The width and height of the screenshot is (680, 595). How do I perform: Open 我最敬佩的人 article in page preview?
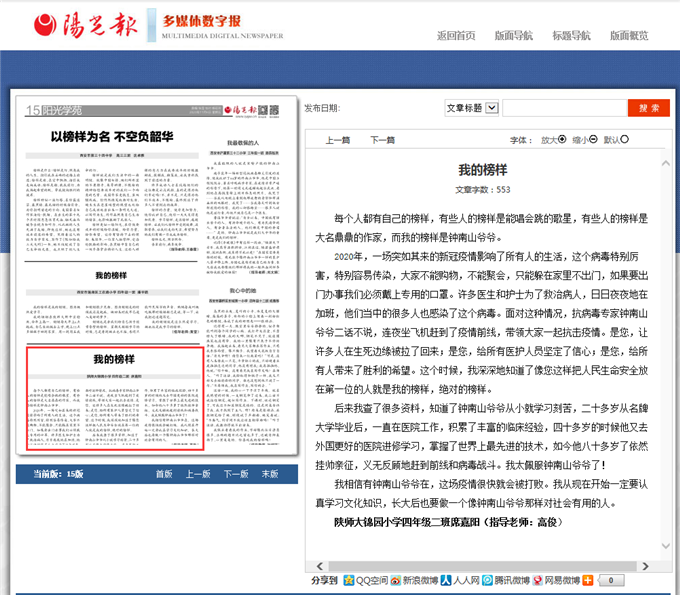tap(243, 143)
